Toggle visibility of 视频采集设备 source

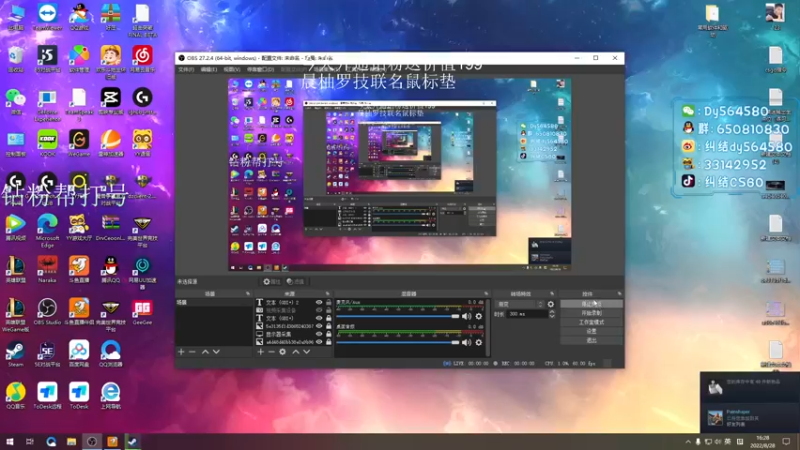pyautogui.click(x=319, y=310)
